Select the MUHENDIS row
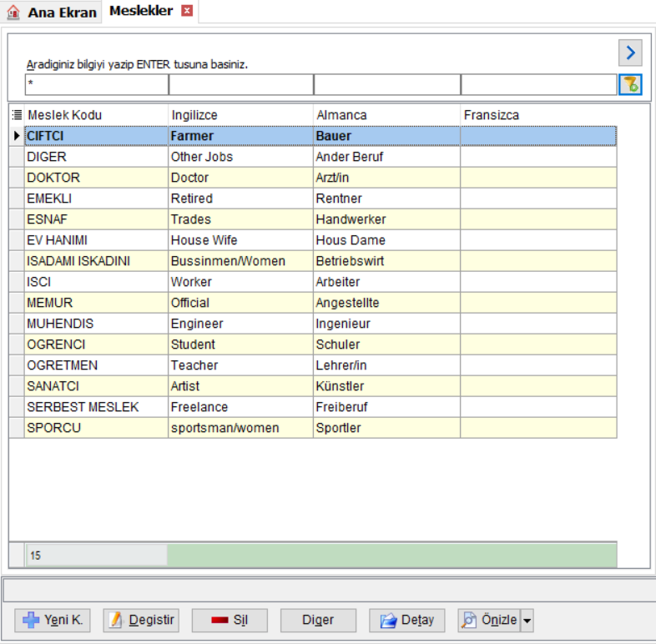The width and height of the screenshot is (656, 644). pyautogui.click(x=320, y=324)
